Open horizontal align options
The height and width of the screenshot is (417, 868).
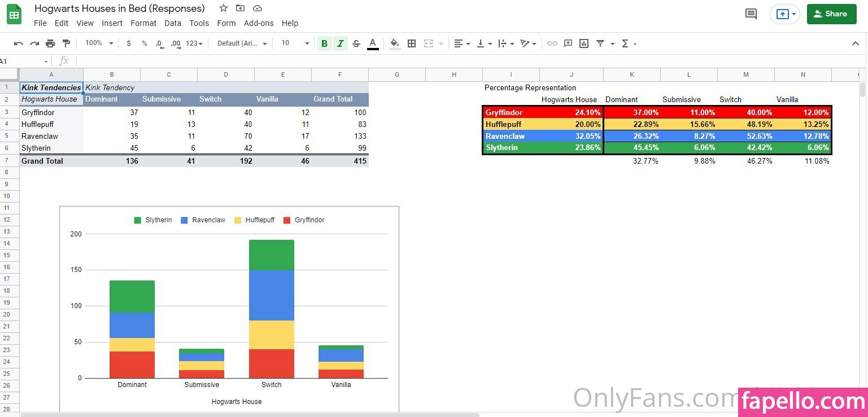(462, 43)
